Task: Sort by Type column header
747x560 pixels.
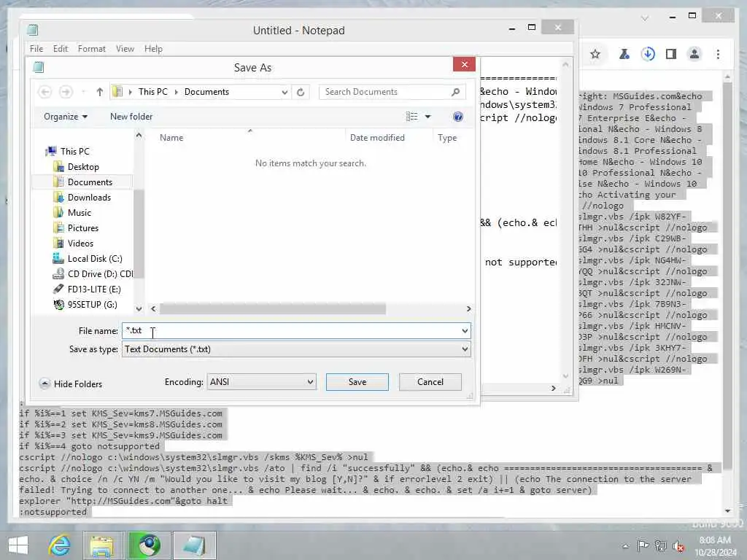Action: tap(447, 138)
